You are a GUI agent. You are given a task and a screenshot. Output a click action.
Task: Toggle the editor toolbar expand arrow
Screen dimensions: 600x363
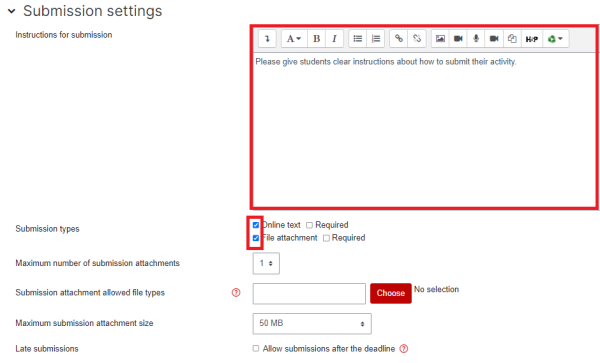coord(267,39)
